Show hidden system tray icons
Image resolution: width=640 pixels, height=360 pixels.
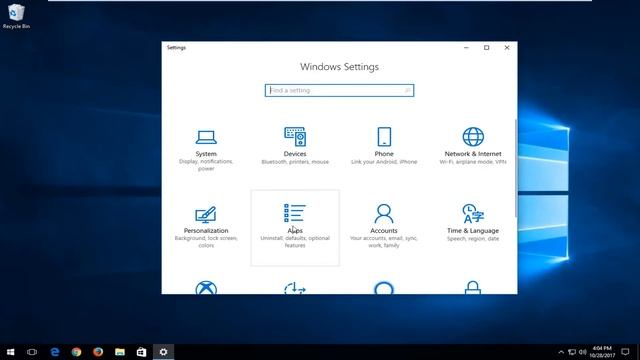[561, 352]
